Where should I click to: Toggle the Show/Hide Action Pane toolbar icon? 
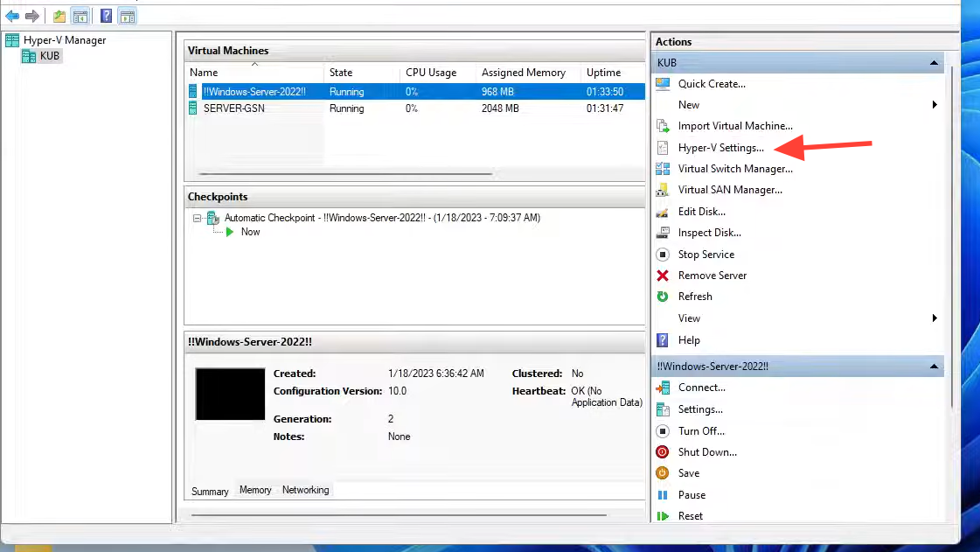(128, 17)
